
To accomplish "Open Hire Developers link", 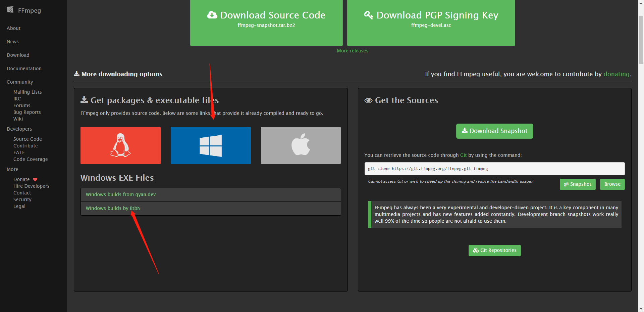I will 31,186.
